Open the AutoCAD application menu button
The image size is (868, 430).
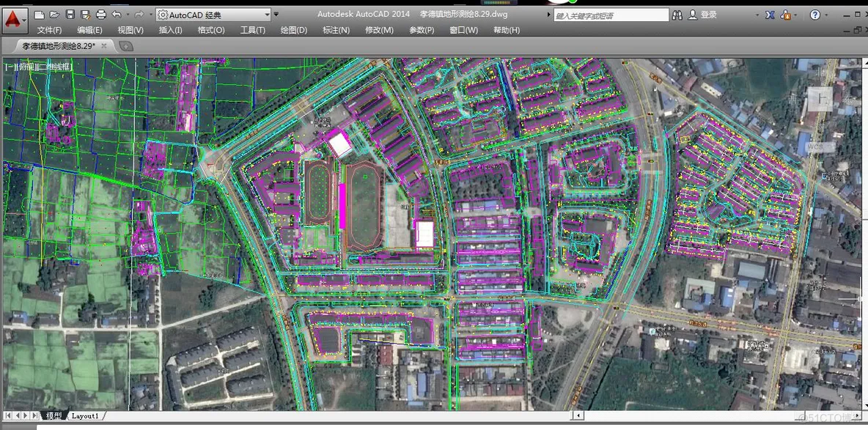[13, 21]
